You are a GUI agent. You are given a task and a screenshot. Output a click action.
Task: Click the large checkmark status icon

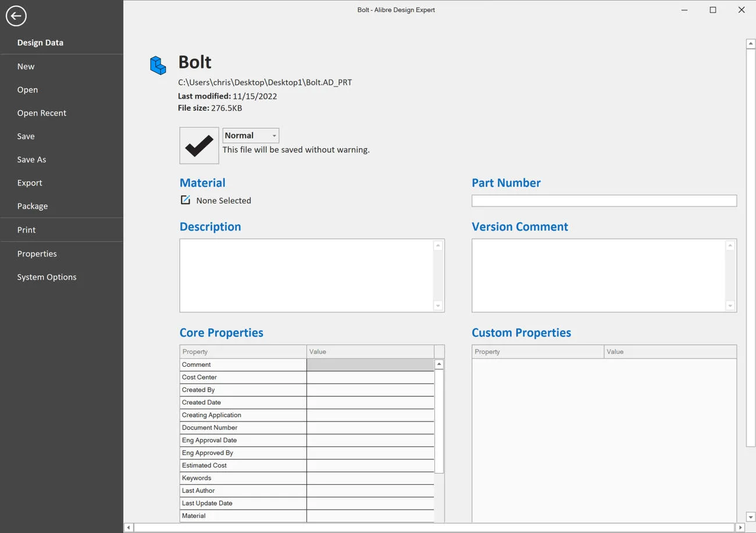pos(199,146)
